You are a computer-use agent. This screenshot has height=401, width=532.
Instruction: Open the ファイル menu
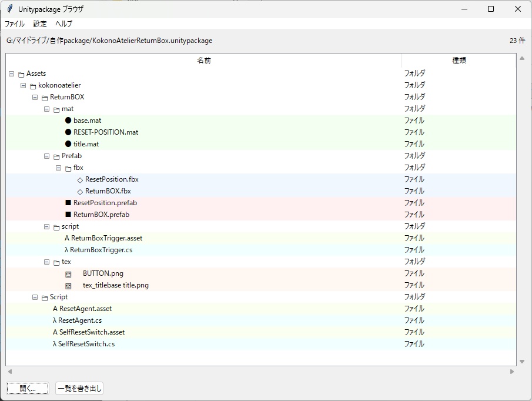pyautogui.click(x=14, y=24)
